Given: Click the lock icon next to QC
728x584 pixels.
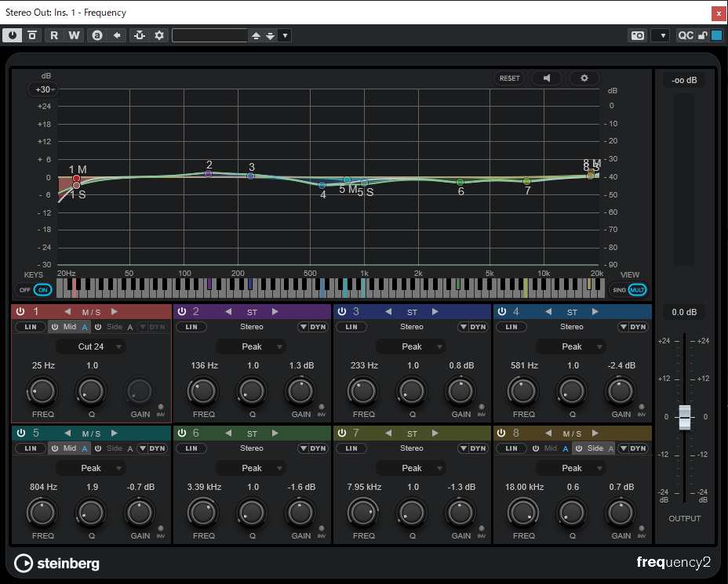Looking at the screenshot, I should coord(702,35).
